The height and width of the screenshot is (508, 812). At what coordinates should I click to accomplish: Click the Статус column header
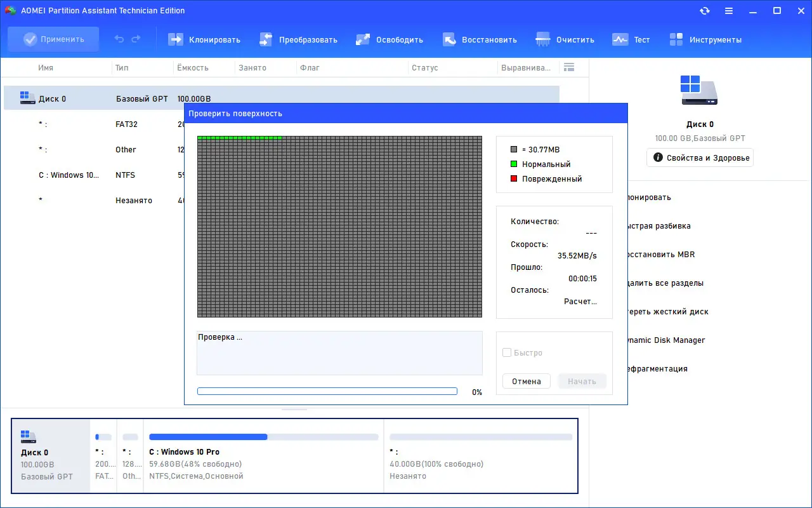click(x=425, y=67)
